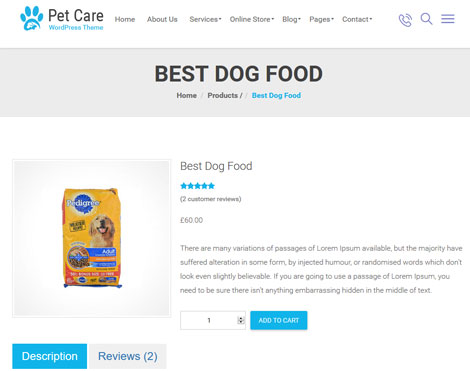Switch to the Reviews (2) tab
This screenshot has height=371, width=470.
(x=128, y=356)
